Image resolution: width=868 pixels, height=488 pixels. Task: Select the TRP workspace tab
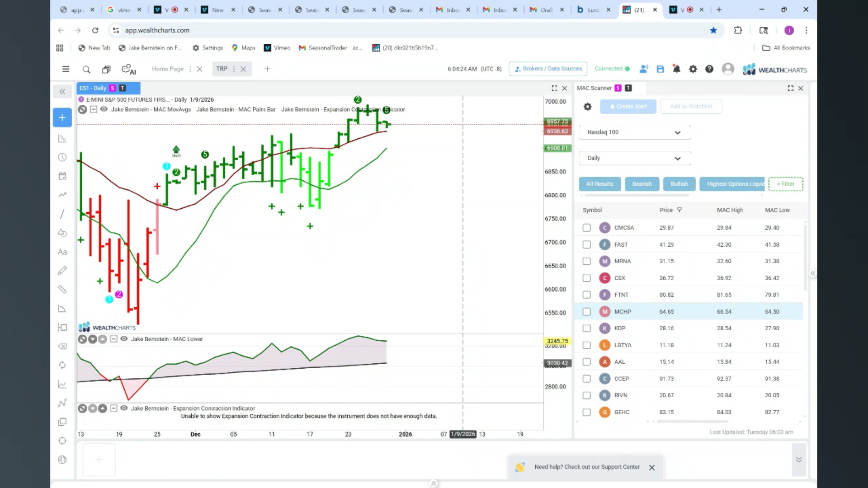(x=222, y=69)
